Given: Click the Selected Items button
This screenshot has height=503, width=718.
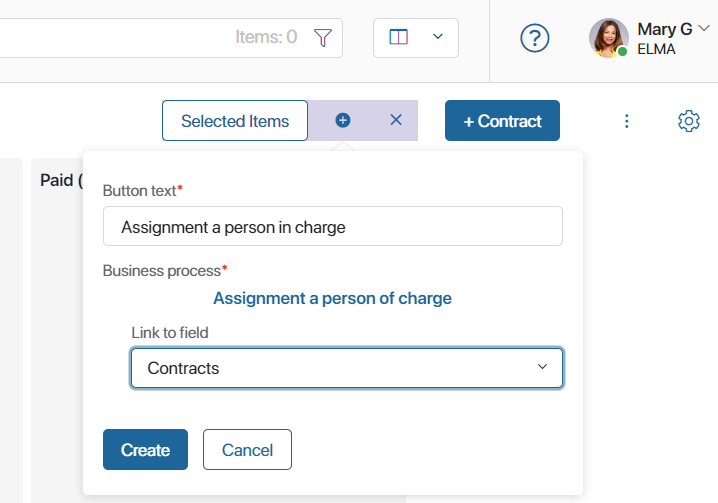Looking at the screenshot, I should [235, 121].
